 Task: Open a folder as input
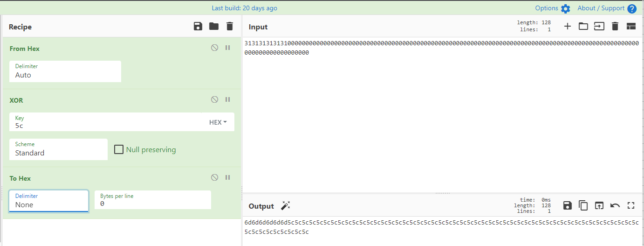point(583,27)
